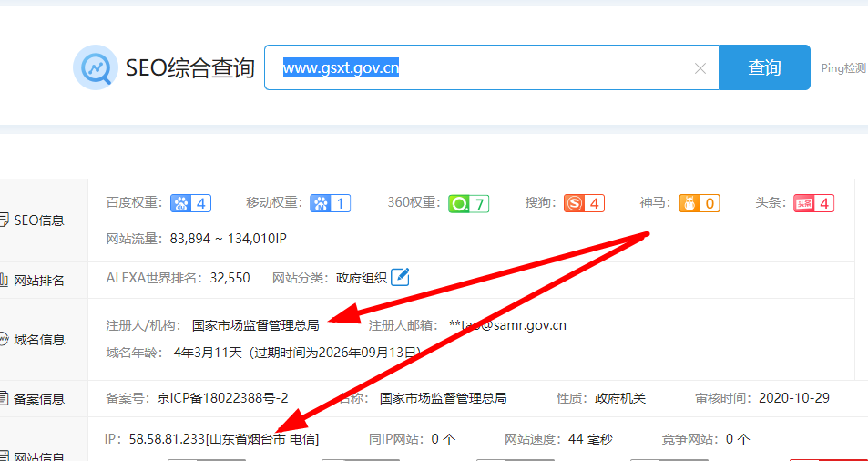Click the 搜狗 weight badge showing 4
Viewport: 868px width, 461px height.
pos(584,204)
